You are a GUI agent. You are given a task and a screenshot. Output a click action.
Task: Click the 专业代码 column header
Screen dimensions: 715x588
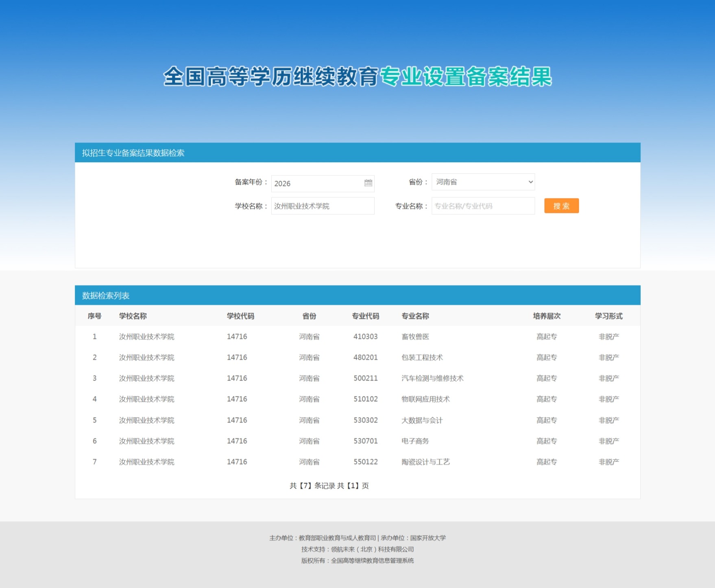(x=365, y=316)
